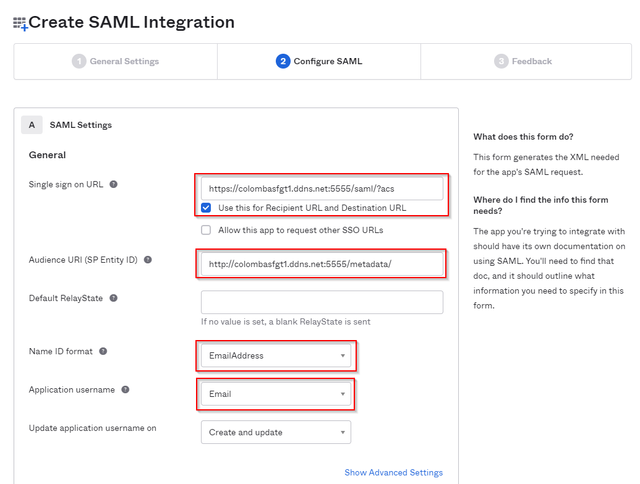Image resolution: width=640 pixels, height=484 pixels.
Task: Expand the Application username dropdown
Action: click(276, 394)
